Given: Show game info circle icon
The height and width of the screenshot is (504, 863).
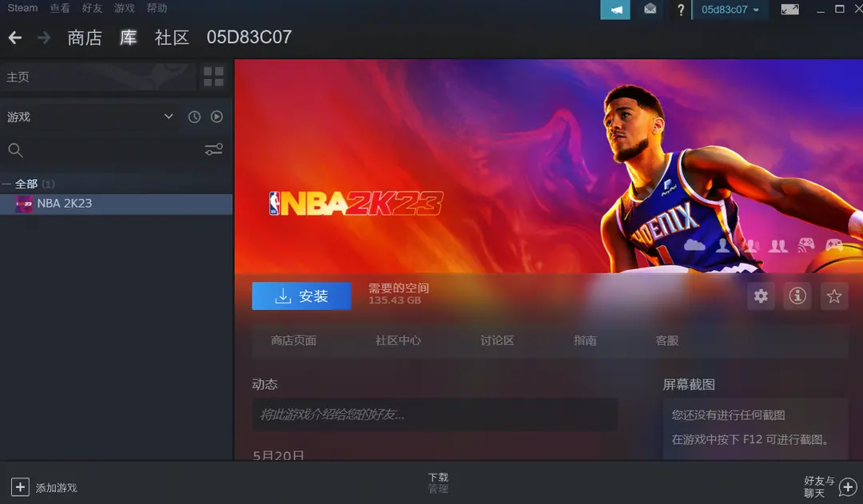Looking at the screenshot, I should pos(797,296).
